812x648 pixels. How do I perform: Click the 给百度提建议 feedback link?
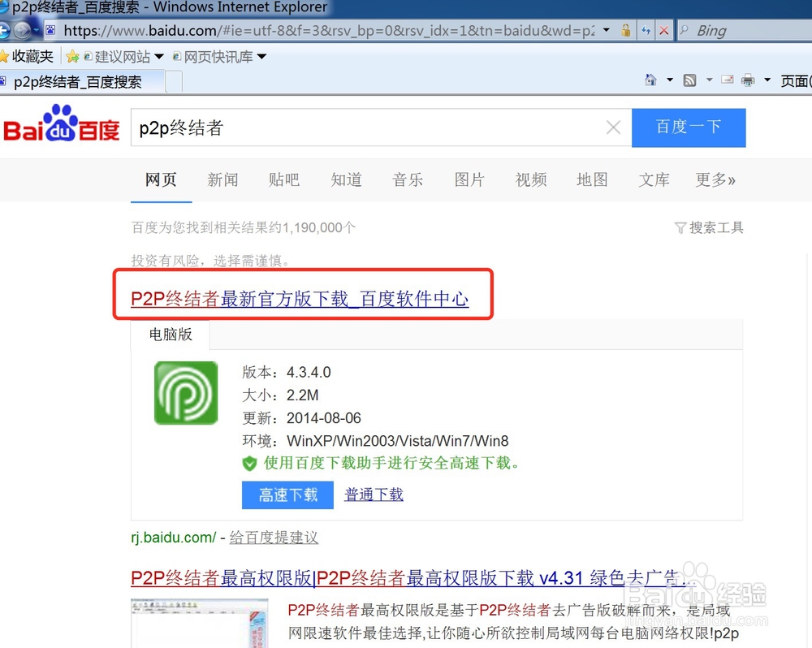[274, 538]
